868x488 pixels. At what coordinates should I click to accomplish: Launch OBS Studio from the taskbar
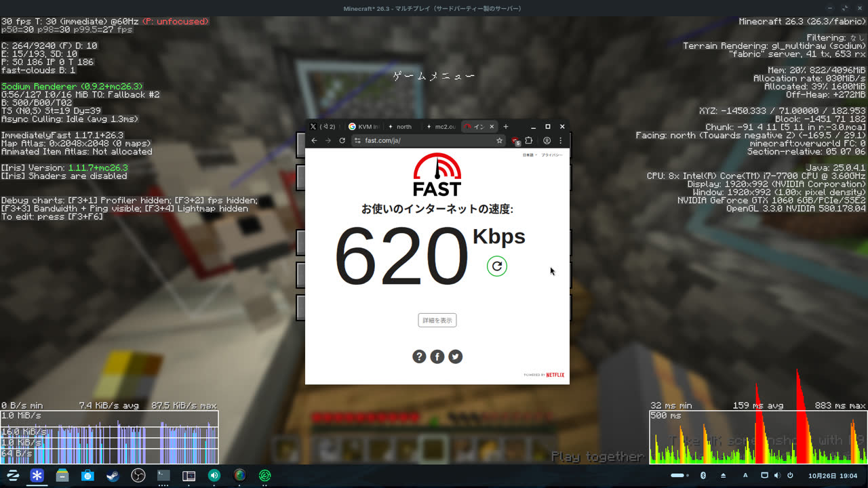(x=138, y=476)
